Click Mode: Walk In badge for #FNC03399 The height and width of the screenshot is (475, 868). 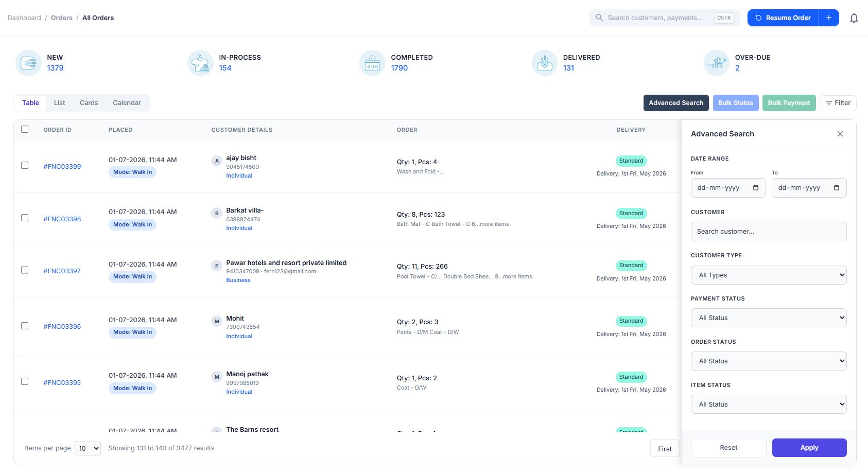click(x=132, y=172)
